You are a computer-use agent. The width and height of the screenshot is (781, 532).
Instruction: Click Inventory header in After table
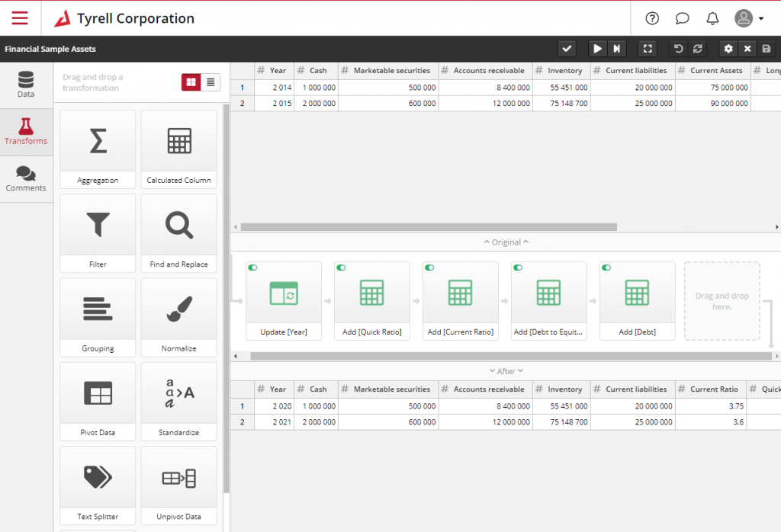(561, 389)
